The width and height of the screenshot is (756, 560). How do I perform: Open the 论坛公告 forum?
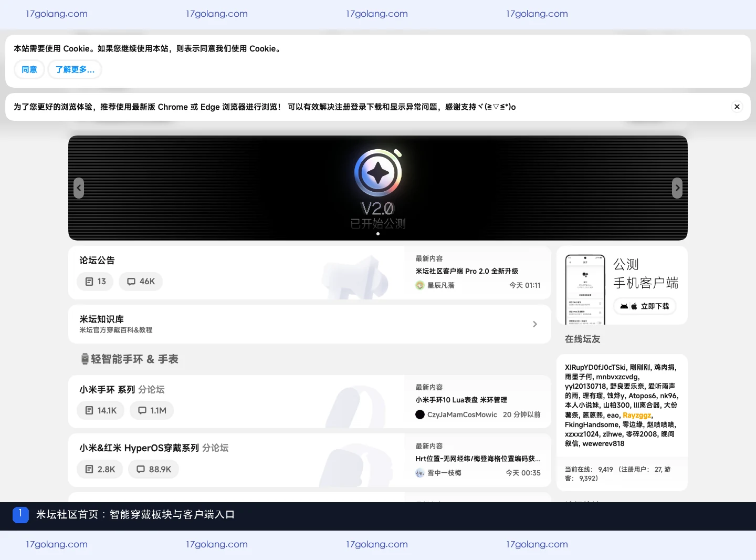[x=97, y=260]
